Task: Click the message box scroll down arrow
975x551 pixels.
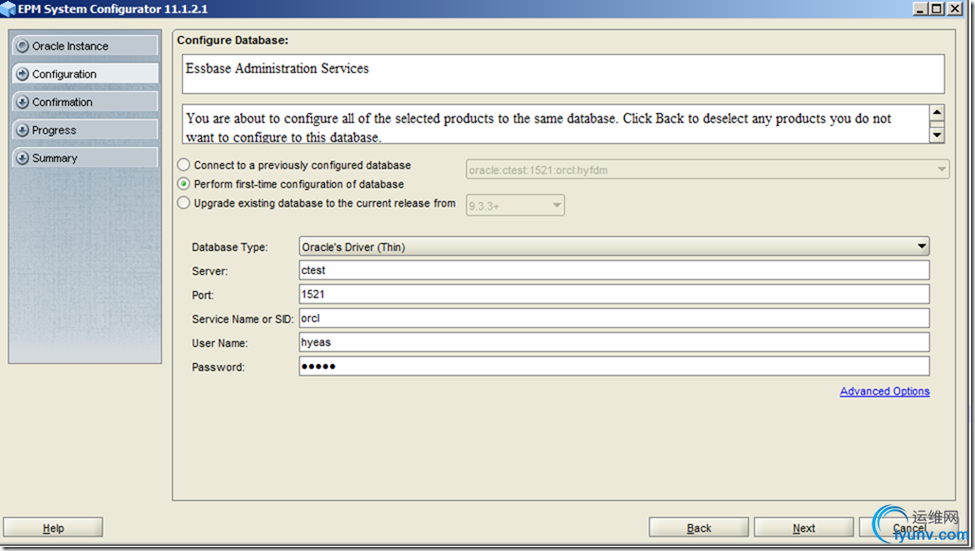Action: click(x=936, y=134)
